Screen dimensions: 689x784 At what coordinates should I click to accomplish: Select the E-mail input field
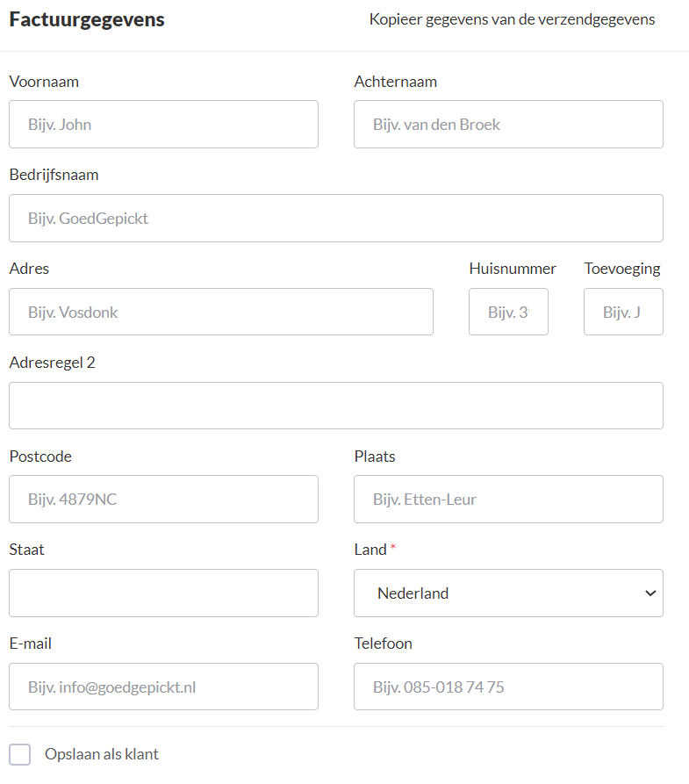point(163,687)
